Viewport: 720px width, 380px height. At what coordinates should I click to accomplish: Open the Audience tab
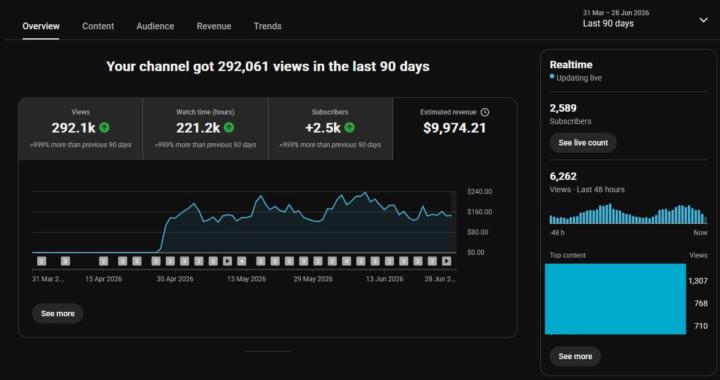pyautogui.click(x=155, y=26)
